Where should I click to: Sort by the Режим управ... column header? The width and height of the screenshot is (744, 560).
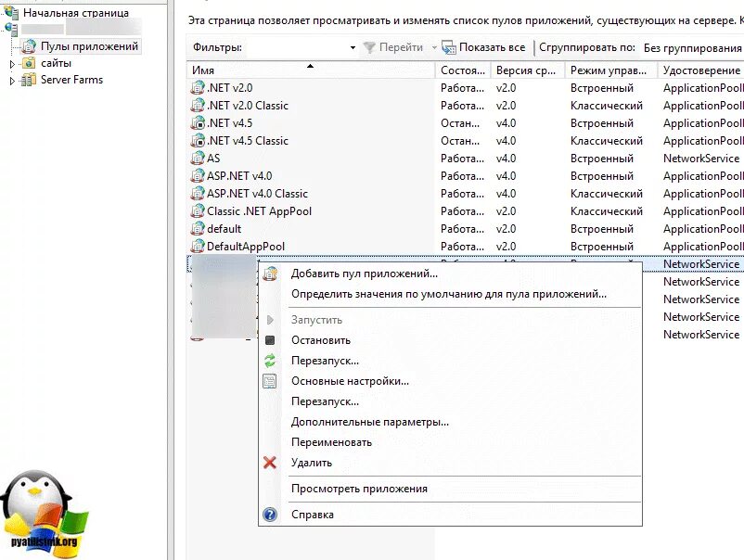point(610,70)
